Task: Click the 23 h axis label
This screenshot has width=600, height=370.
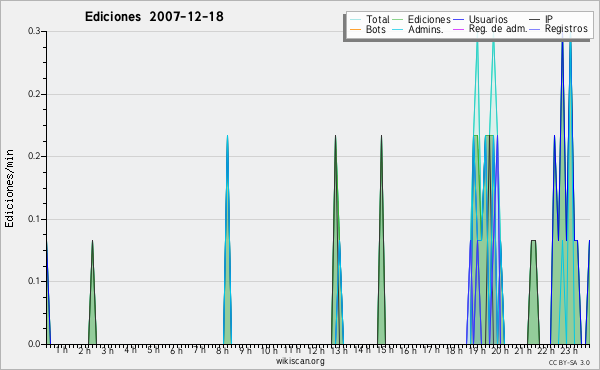Action: pos(569,350)
